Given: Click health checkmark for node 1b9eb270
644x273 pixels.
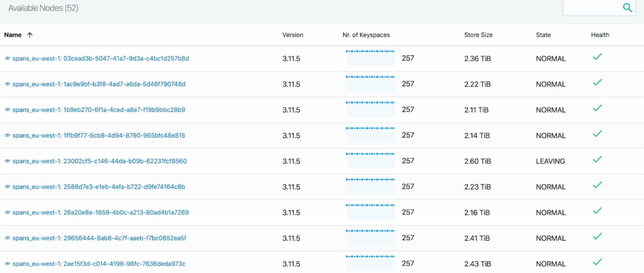Looking at the screenshot, I should [597, 108].
